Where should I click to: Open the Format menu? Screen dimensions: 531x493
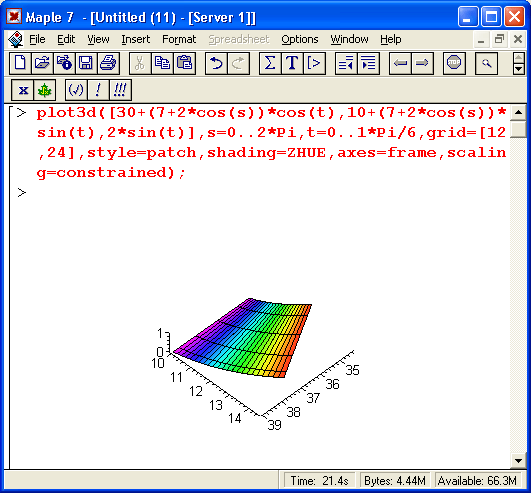[179, 39]
